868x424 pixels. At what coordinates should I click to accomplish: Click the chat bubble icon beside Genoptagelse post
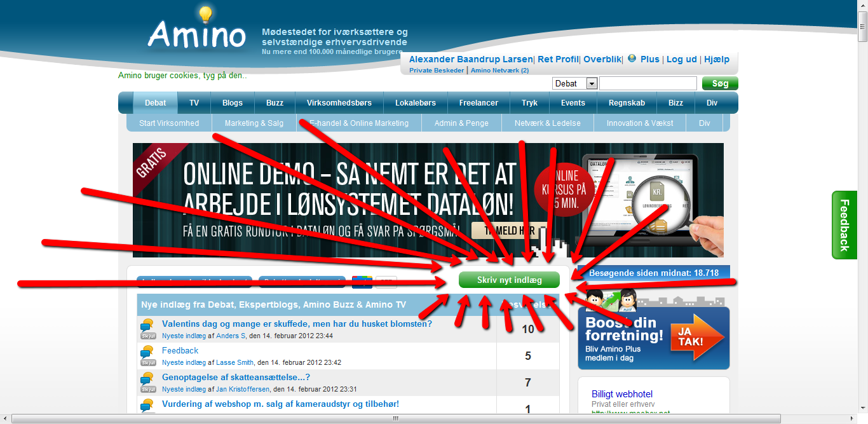pyautogui.click(x=147, y=378)
